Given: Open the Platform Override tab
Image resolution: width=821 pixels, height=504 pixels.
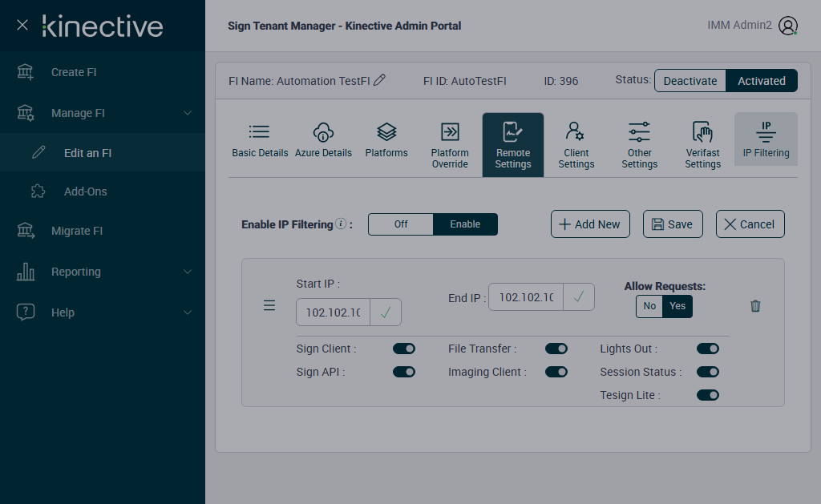Looking at the screenshot, I should 450,145.
